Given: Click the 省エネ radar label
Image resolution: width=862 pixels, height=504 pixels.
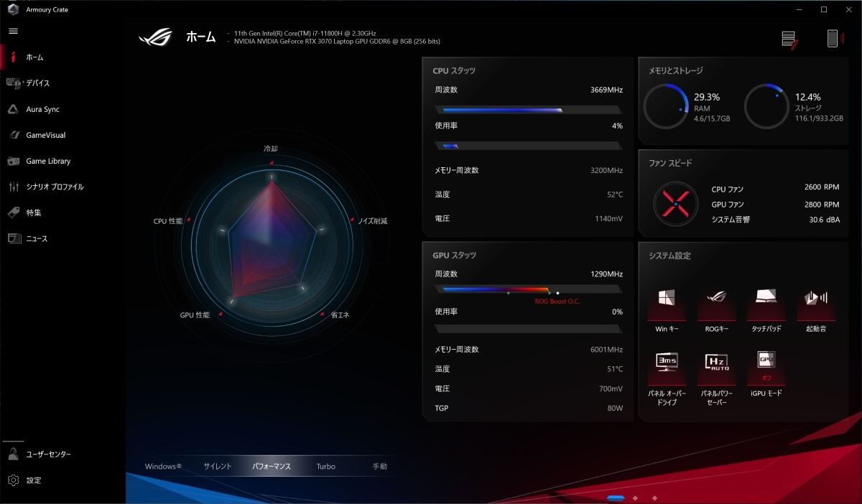Looking at the screenshot, I should [x=340, y=315].
